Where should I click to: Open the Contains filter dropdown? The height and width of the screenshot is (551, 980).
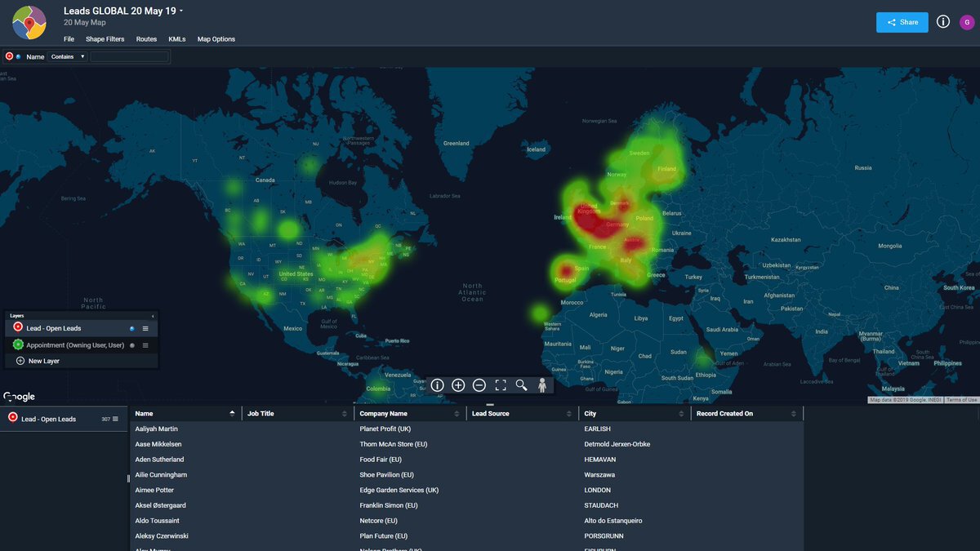[x=67, y=57]
